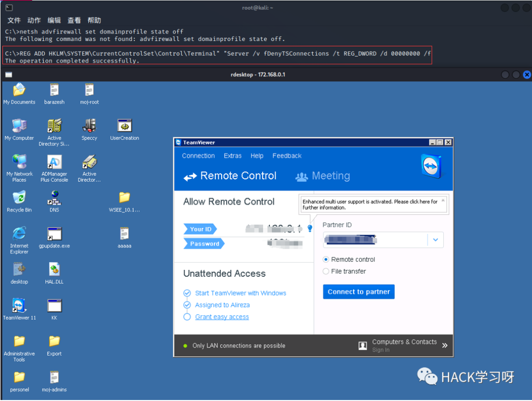
Task: Open Active Directory Sites shortcut
Action: pyautogui.click(x=54, y=126)
